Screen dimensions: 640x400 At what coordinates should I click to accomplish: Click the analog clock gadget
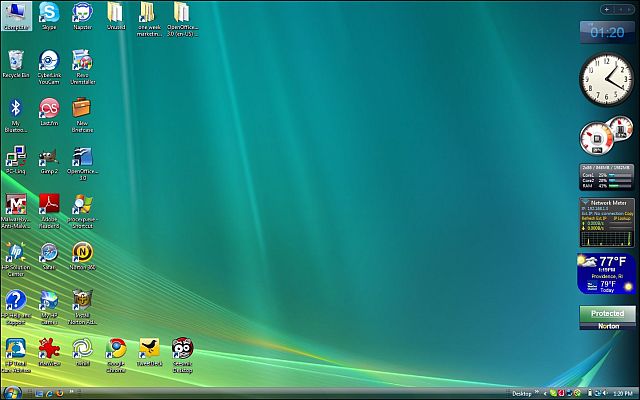tap(607, 79)
